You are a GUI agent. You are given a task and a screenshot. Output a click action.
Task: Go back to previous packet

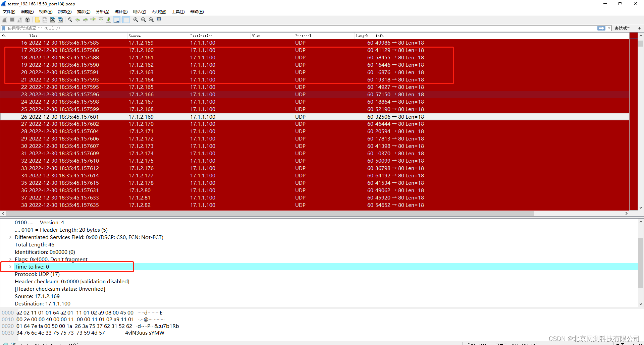click(78, 20)
